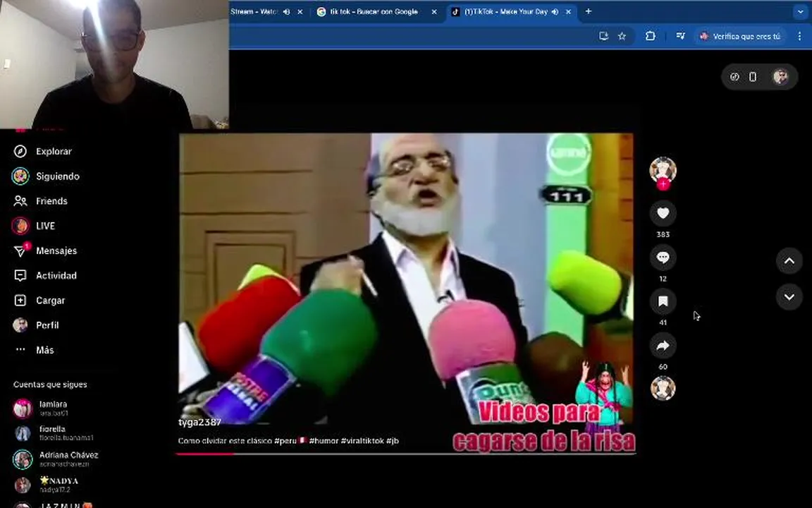Open the NADYA followed account
Viewport: 812px width, 508px height.
(46, 485)
